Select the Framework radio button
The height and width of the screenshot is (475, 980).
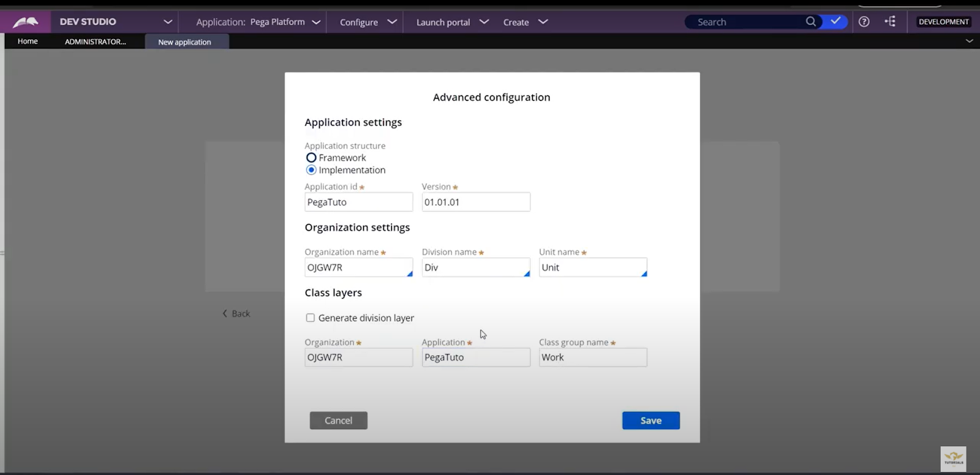click(x=311, y=158)
